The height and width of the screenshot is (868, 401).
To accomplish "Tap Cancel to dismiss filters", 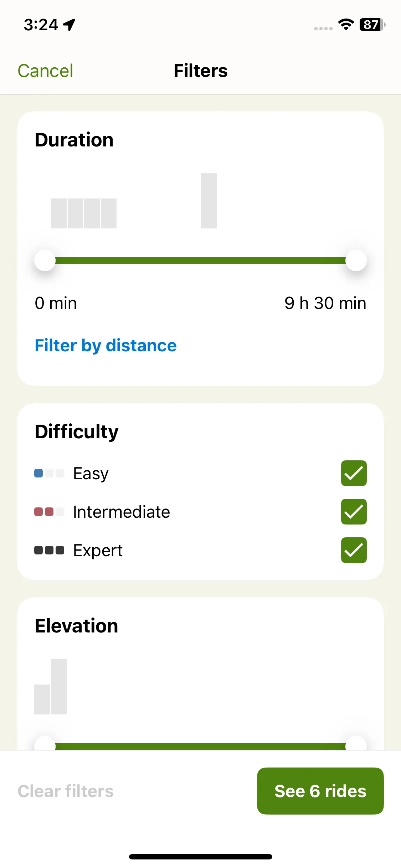I will (45, 71).
